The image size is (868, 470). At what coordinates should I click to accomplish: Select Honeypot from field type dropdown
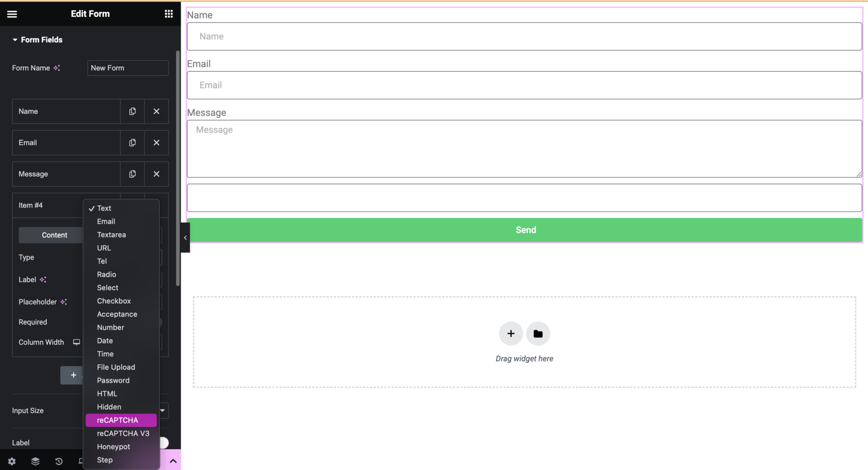click(114, 446)
